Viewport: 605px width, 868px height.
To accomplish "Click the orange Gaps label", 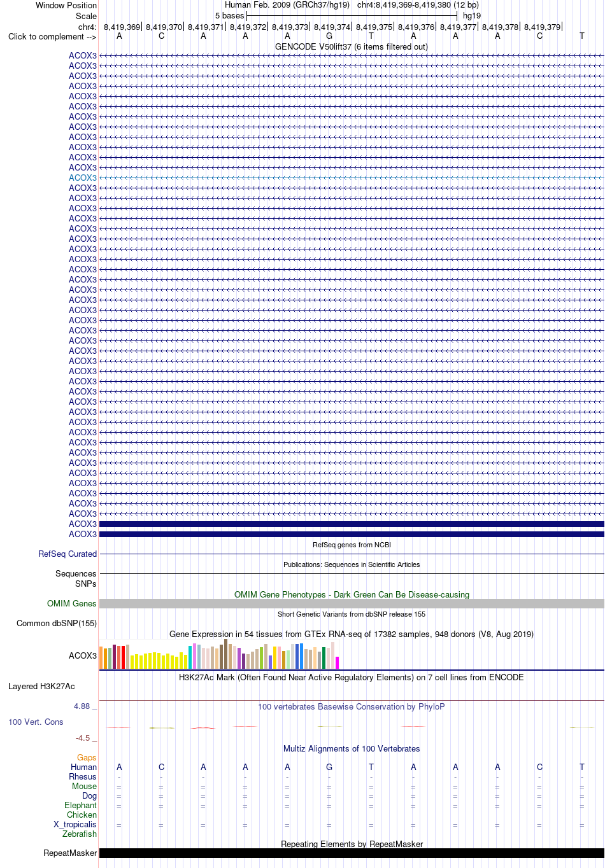I will [87, 758].
